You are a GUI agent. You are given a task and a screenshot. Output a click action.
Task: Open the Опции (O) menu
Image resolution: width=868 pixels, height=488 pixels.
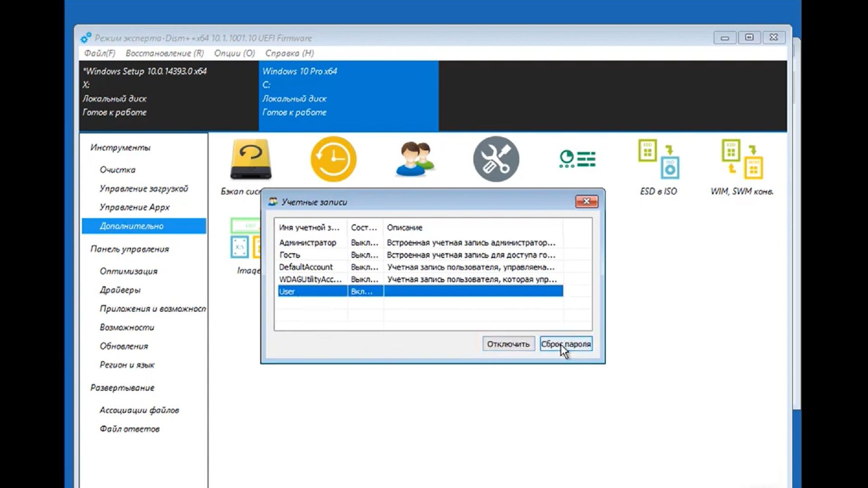point(234,53)
